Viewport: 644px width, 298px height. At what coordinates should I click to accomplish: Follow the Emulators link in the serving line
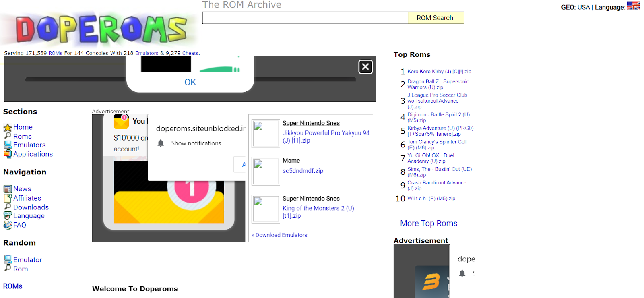(147, 53)
